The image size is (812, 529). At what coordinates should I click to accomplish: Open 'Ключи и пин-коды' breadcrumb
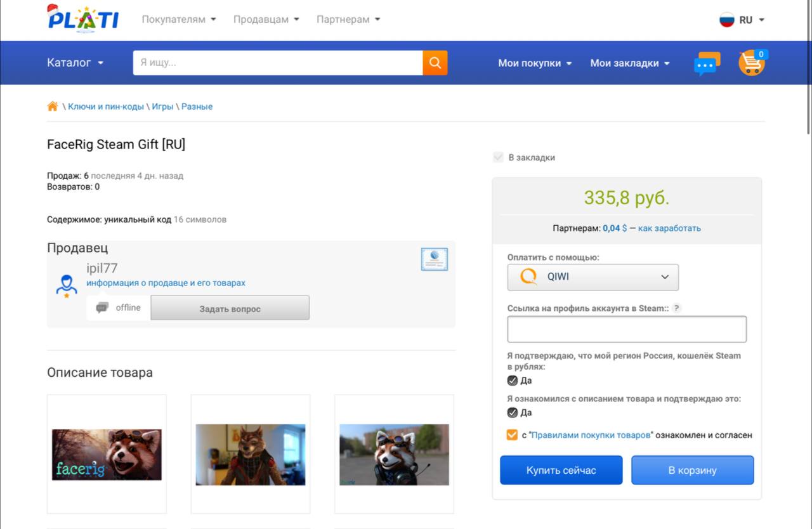point(106,107)
